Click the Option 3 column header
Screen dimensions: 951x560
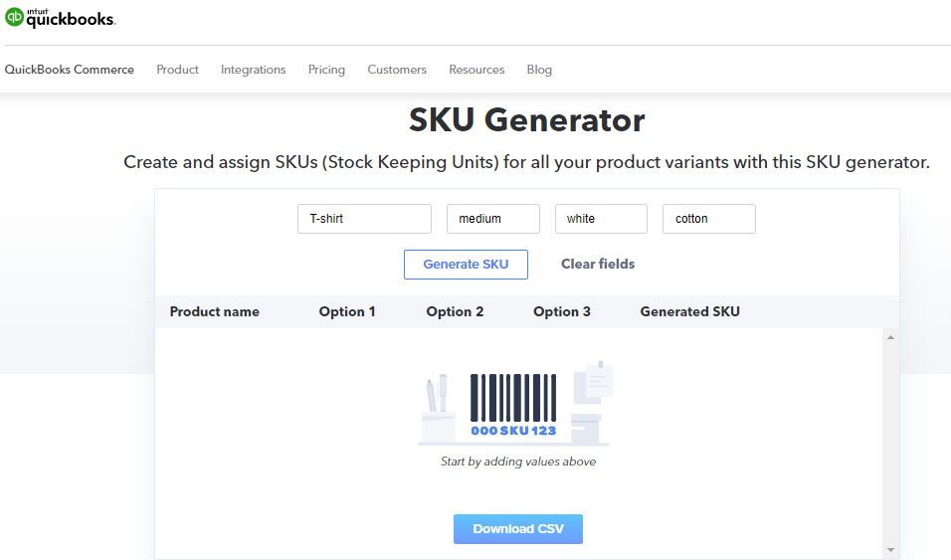pyautogui.click(x=562, y=312)
